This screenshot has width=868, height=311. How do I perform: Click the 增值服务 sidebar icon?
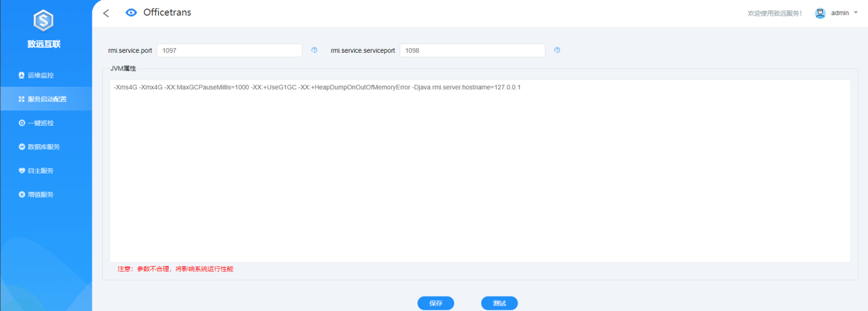click(x=21, y=194)
